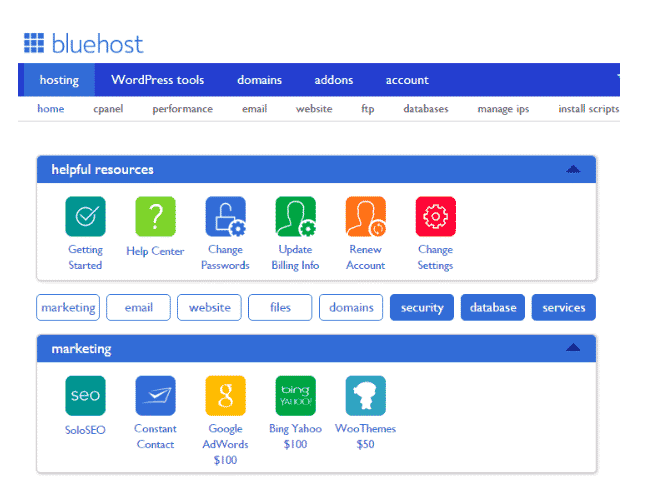This screenshot has width=651, height=494.
Task: Open the databases submenu item
Action: tap(426, 109)
